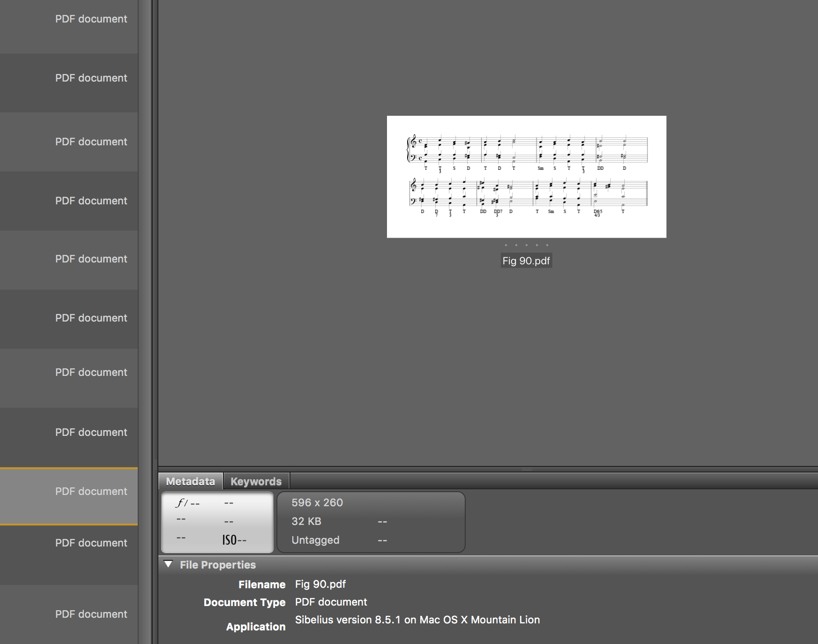The image size is (818, 644).
Task: Click the Fig 90.pdf label under preview
Action: pos(526,261)
